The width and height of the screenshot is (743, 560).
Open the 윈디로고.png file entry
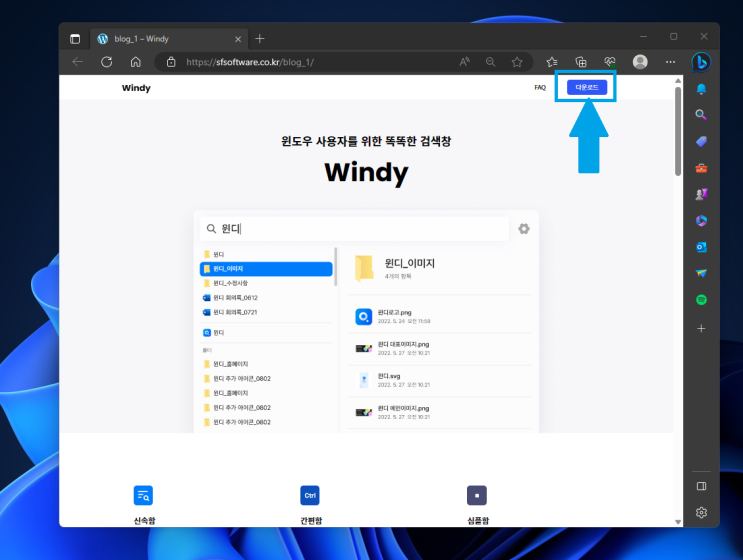(438, 316)
